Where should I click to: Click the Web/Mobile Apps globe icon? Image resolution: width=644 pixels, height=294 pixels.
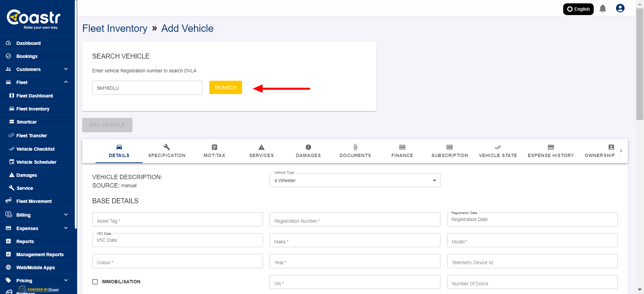[9, 267]
